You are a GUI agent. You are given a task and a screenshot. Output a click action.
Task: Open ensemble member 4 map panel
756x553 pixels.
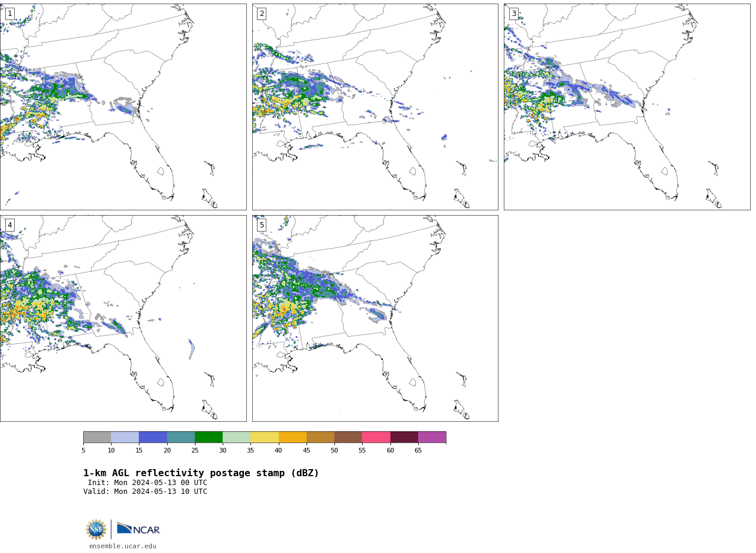(123, 318)
